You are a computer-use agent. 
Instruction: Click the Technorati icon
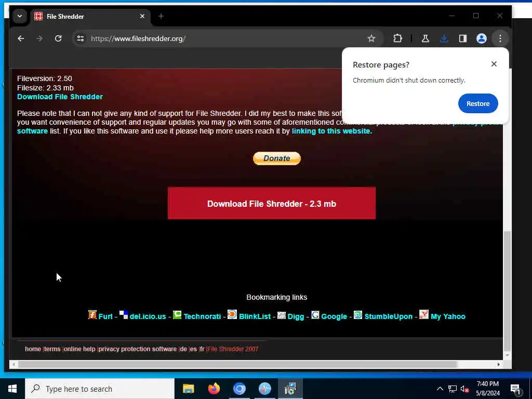[x=177, y=315]
